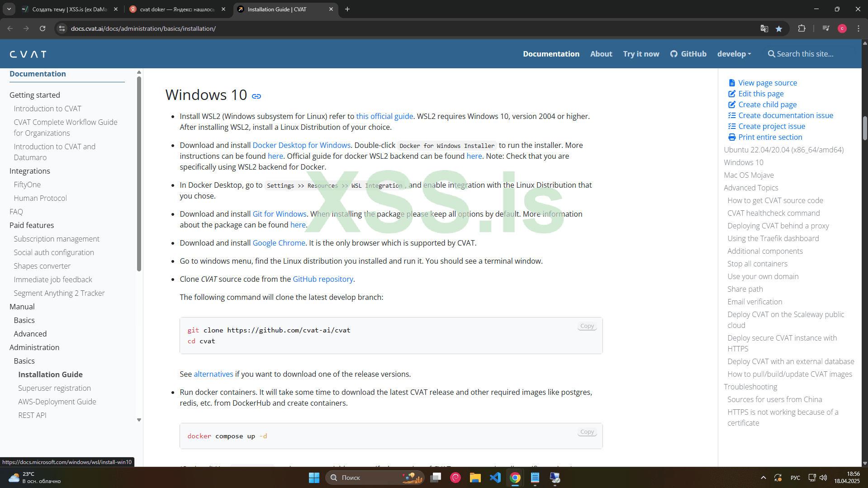Open AWS-Deployment Guide in sidebar
Image resolution: width=868 pixels, height=488 pixels.
[x=57, y=402]
